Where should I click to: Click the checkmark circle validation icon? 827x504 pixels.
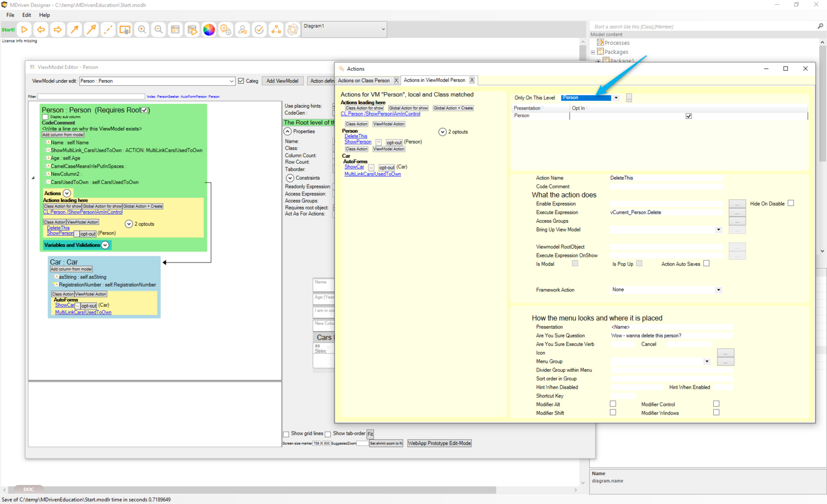pos(259,29)
